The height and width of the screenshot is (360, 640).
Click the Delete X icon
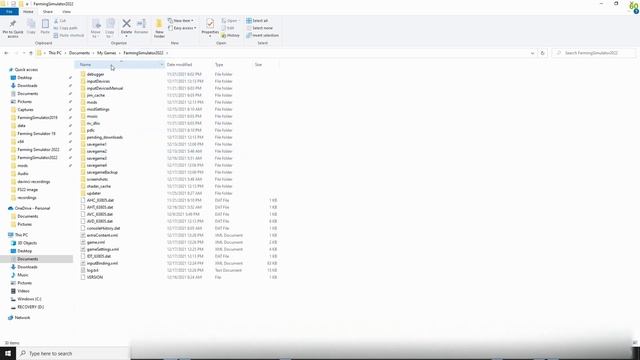tap(127, 24)
